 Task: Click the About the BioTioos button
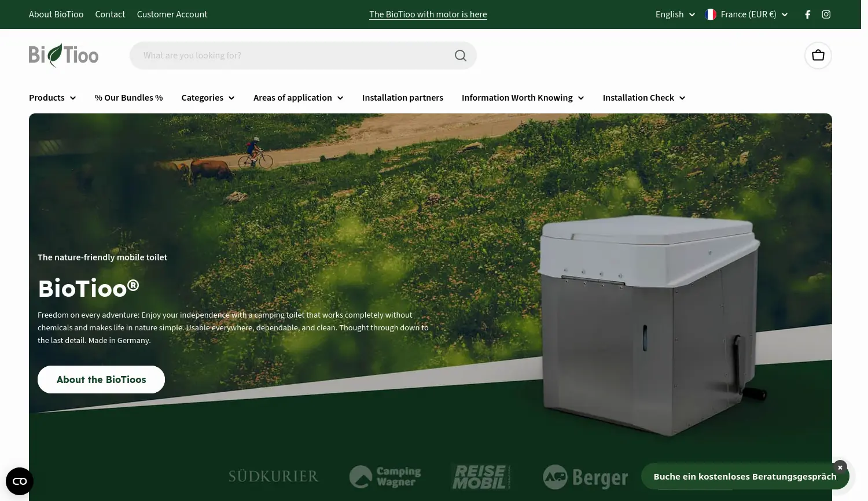point(101,380)
